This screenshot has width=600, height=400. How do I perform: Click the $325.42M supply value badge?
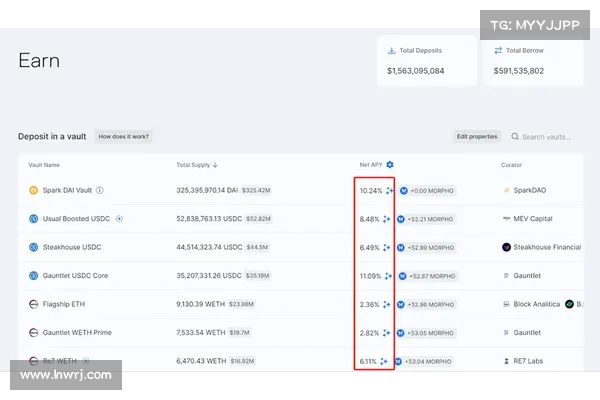pos(256,190)
